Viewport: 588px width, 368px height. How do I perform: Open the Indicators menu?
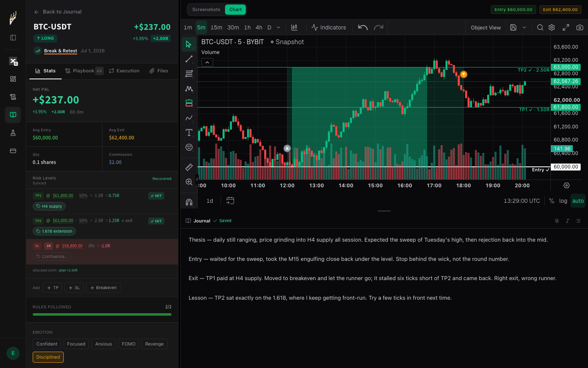click(329, 27)
